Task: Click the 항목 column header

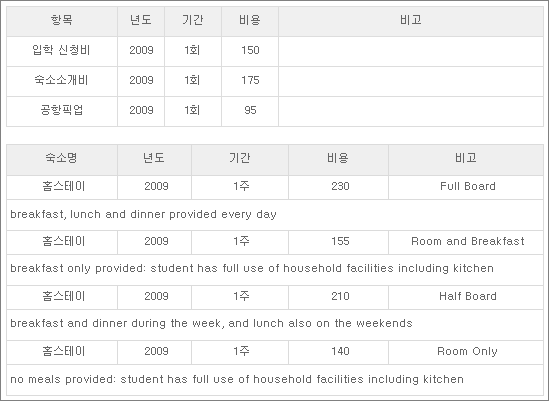Action: point(62,20)
